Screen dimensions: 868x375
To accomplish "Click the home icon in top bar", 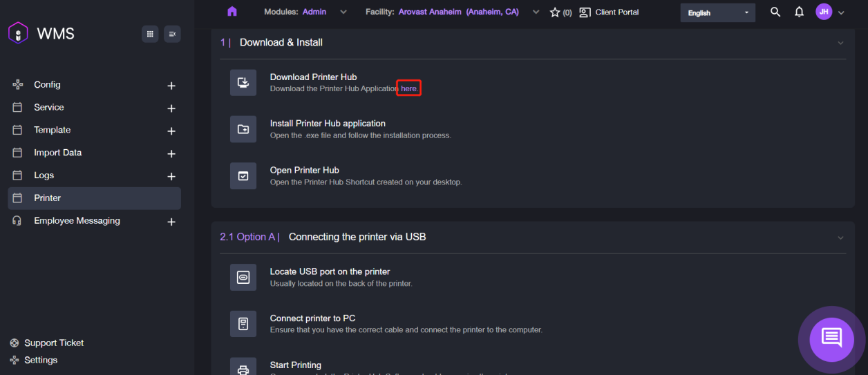I will point(232,12).
